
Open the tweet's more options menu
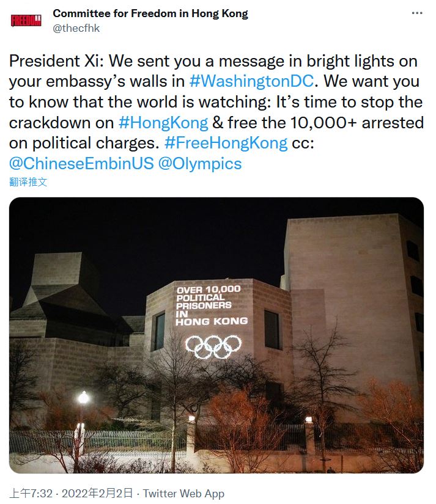[x=416, y=13]
